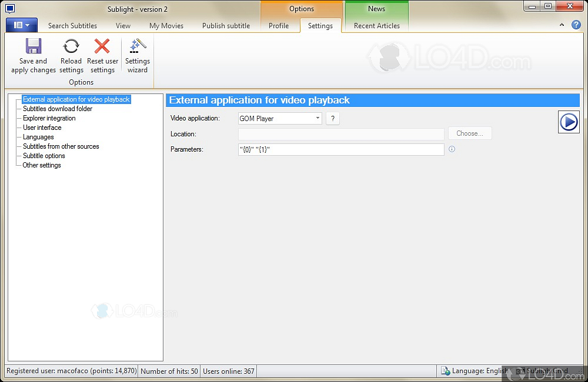
Task: Collapse the ribbon with the up chevron
Action: tap(562, 25)
